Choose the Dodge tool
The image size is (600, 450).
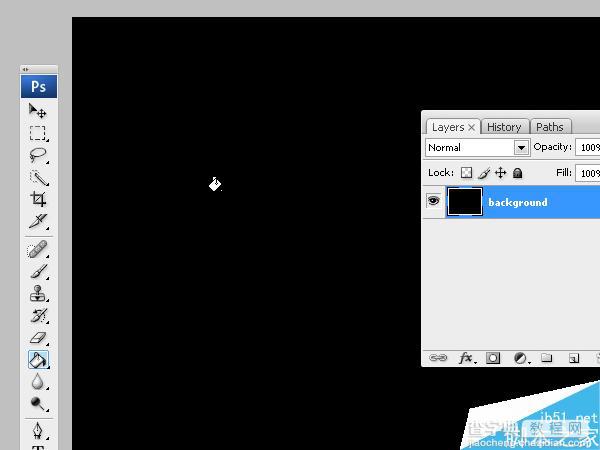[38, 403]
